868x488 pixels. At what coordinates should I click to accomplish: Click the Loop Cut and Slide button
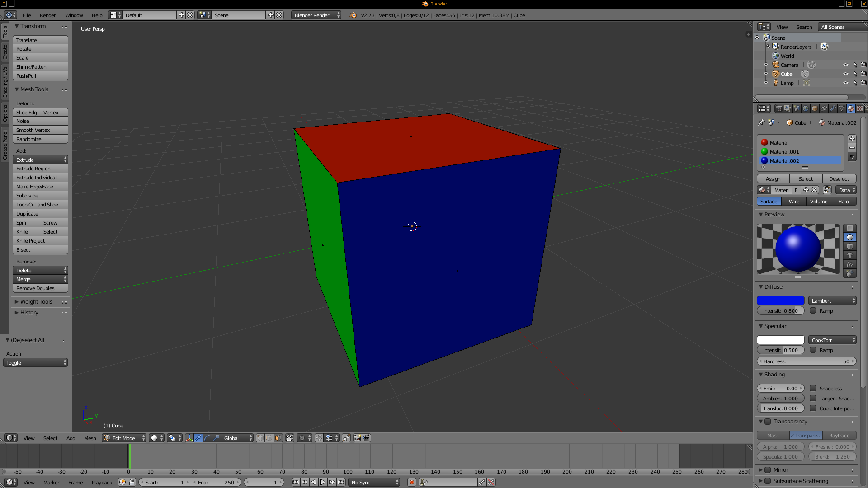(x=40, y=204)
